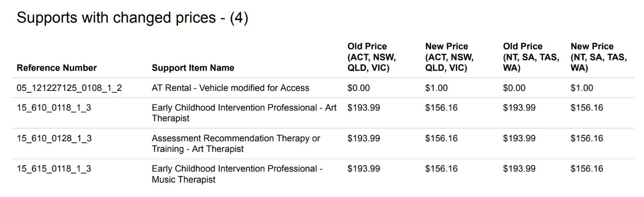
Task: Click 'AT Rental - Vehicle modified for Access'
Action: [231, 88]
